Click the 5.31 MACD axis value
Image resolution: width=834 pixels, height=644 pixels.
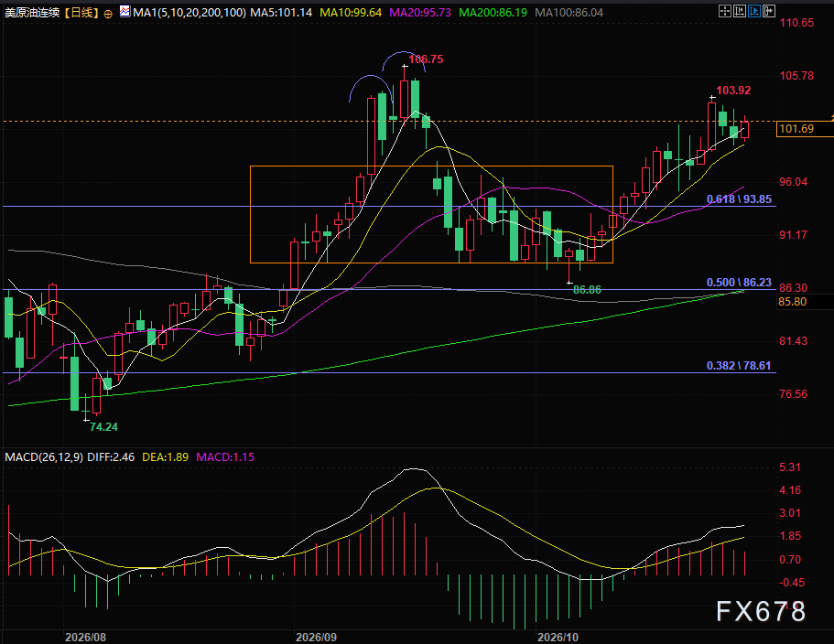point(790,467)
